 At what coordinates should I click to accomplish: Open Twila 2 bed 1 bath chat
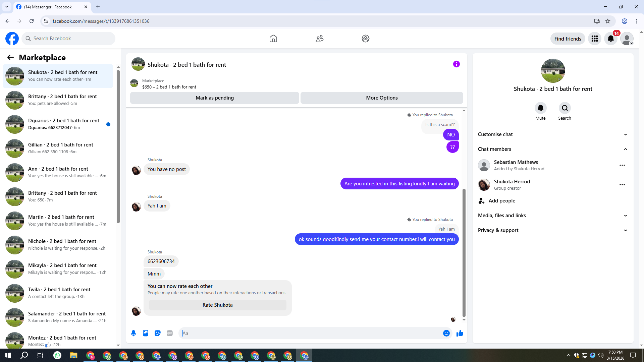coord(58,293)
